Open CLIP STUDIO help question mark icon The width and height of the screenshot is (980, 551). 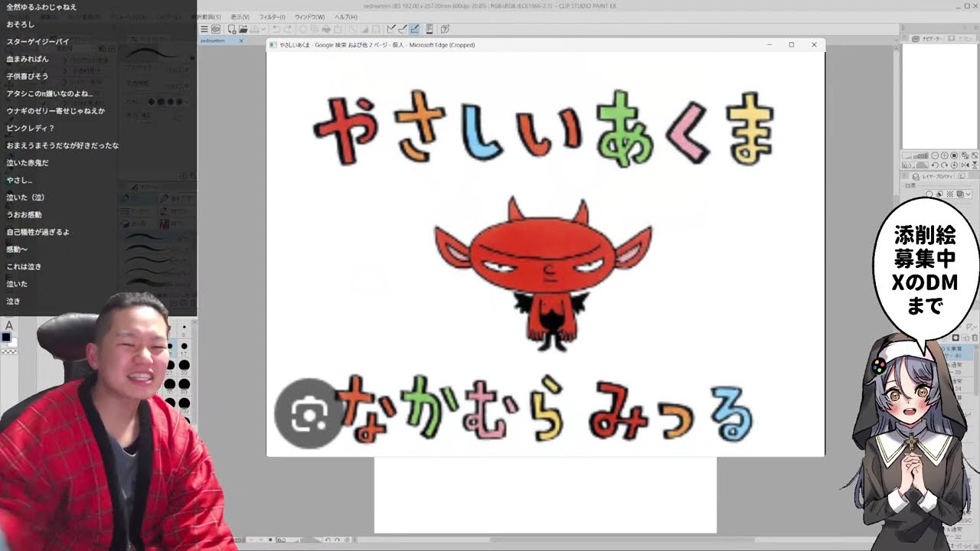click(445, 29)
